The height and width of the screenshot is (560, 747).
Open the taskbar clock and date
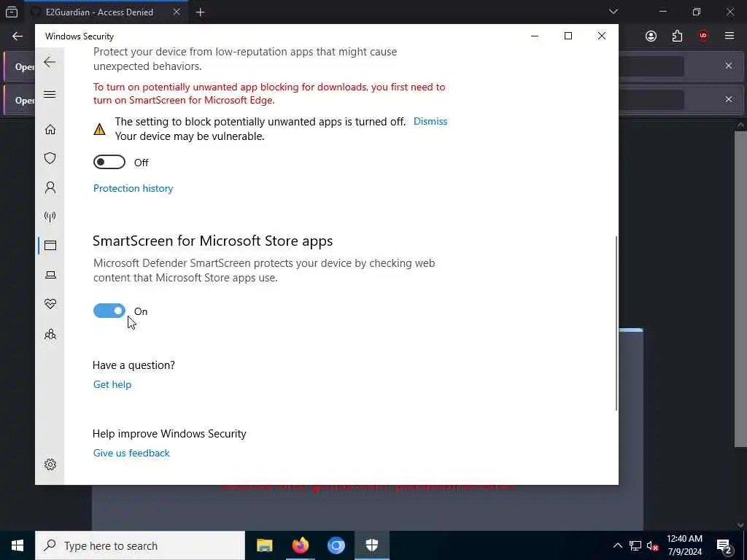coord(684,545)
